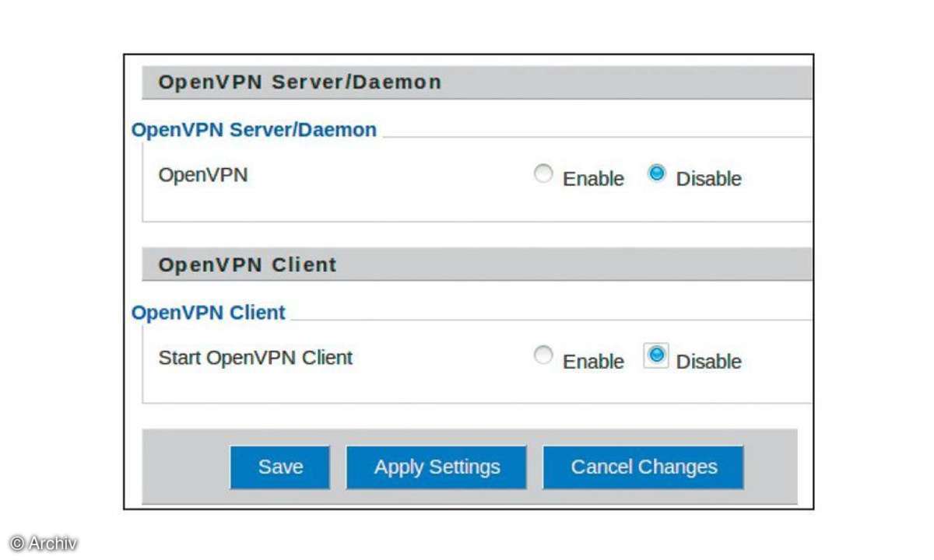The height and width of the screenshot is (560, 934).
Task: Click the blue OpenVPN Server/Daemon legend title
Action: click(254, 130)
